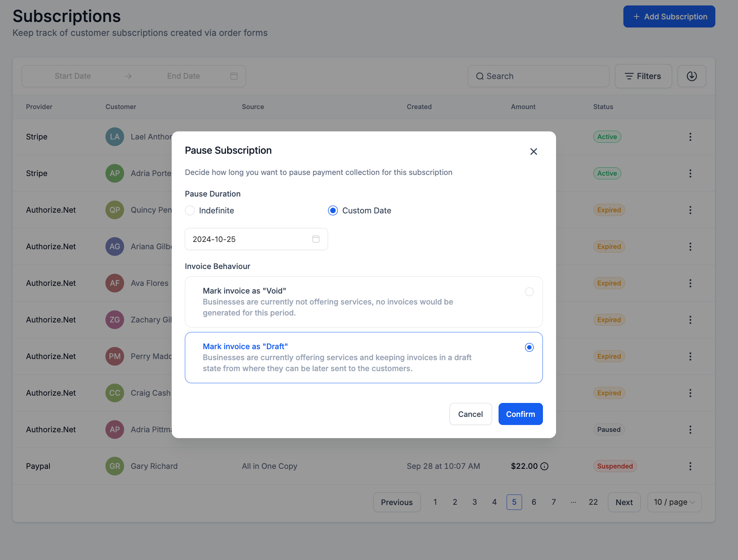Click info icon next to $22.00
Image resolution: width=738 pixels, height=560 pixels.
click(544, 466)
